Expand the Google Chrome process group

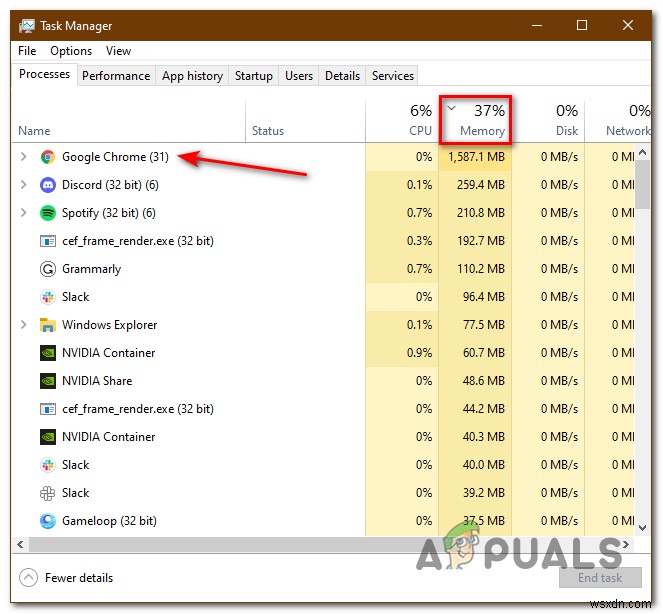point(24,157)
